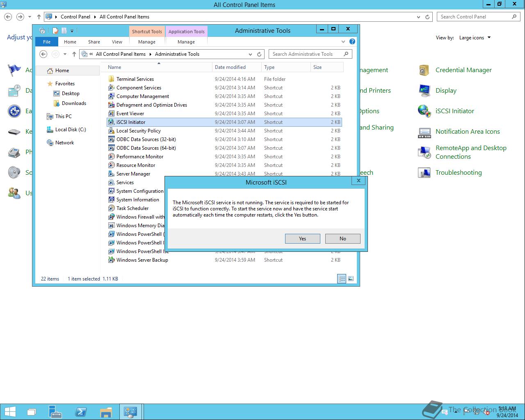Open Manage tab under Application Tools

coord(186,42)
